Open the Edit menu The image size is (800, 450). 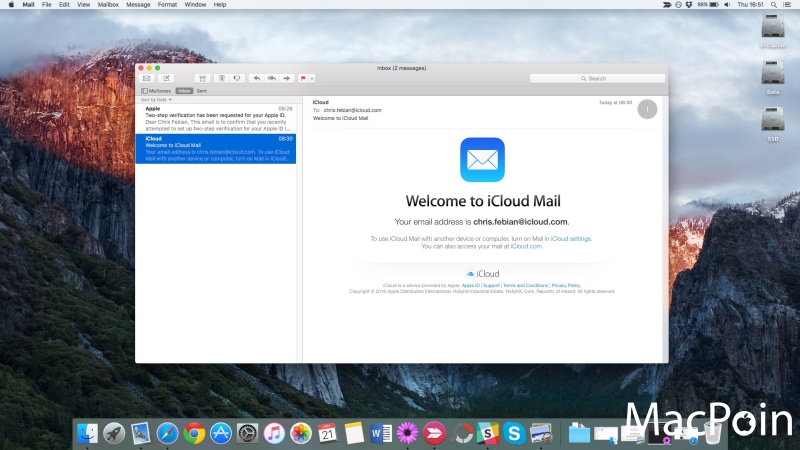pos(64,5)
